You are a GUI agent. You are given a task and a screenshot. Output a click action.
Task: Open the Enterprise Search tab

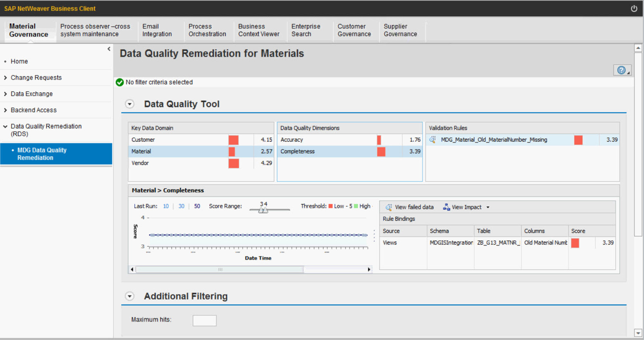306,30
